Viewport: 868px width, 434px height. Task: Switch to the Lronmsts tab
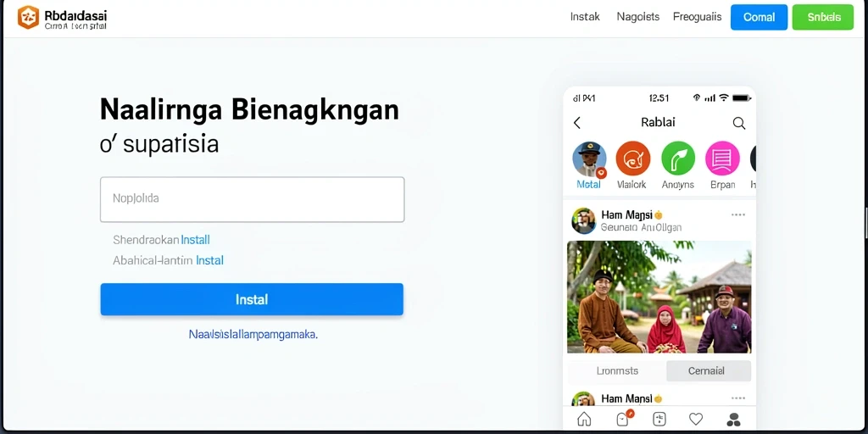pos(617,371)
